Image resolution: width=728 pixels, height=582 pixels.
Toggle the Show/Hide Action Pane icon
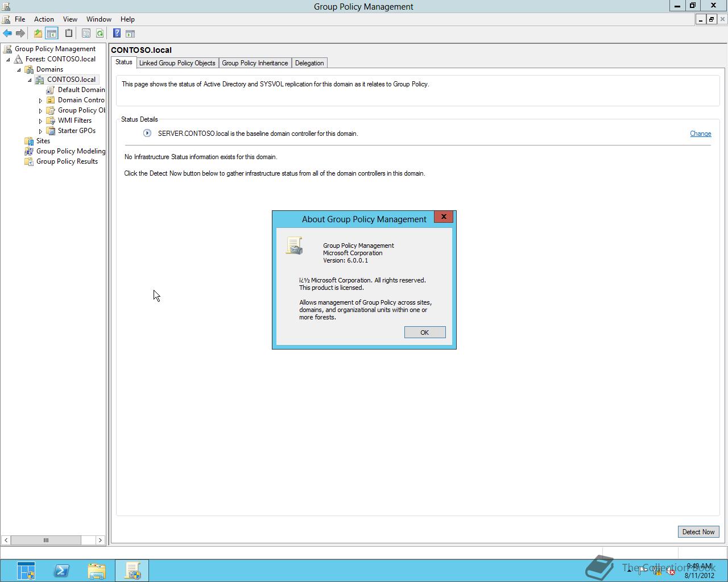pos(130,34)
